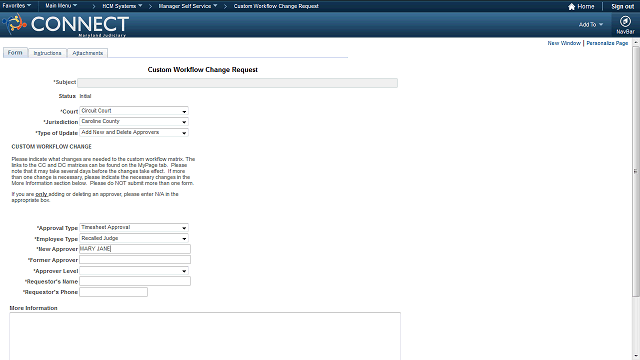Viewport: 640px width, 360px height.
Task: Click the New Approver text field
Action: 135,249
